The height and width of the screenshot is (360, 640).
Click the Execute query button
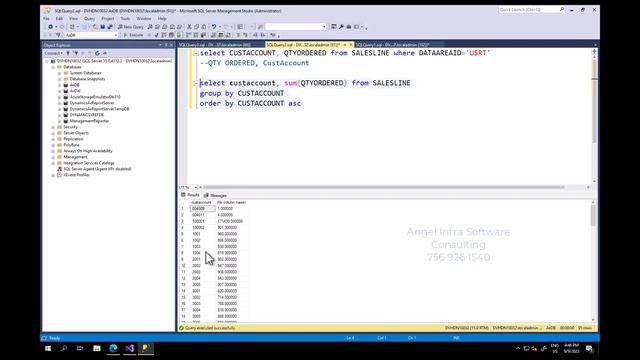[x=133, y=36]
